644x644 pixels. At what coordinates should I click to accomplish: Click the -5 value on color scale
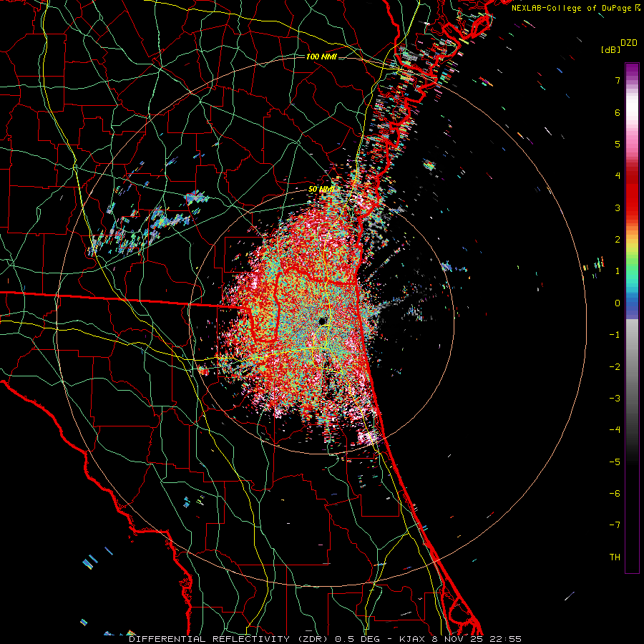[615, 462]
